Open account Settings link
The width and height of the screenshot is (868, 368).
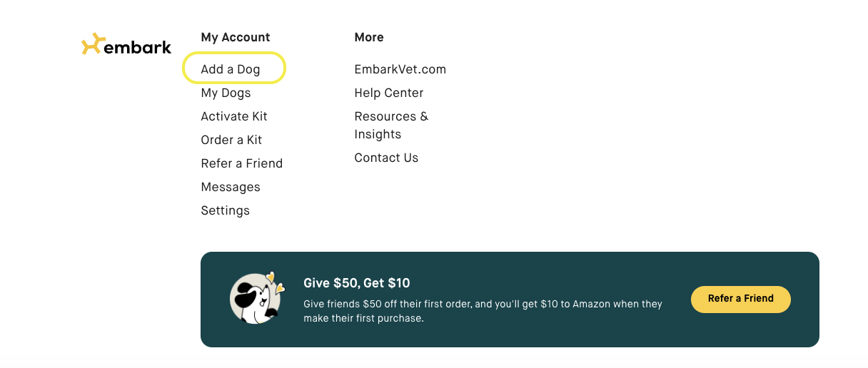pyautogui.click(x=226, y=210)
